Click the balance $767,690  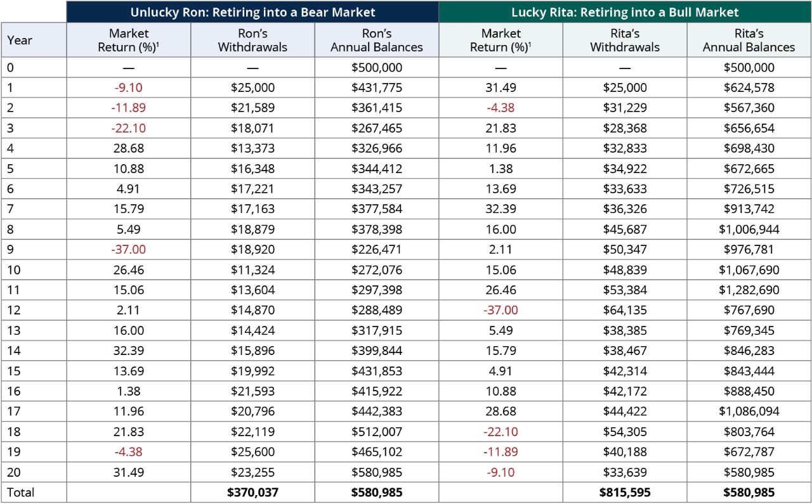pyautogui.click(x=749, y=310)
